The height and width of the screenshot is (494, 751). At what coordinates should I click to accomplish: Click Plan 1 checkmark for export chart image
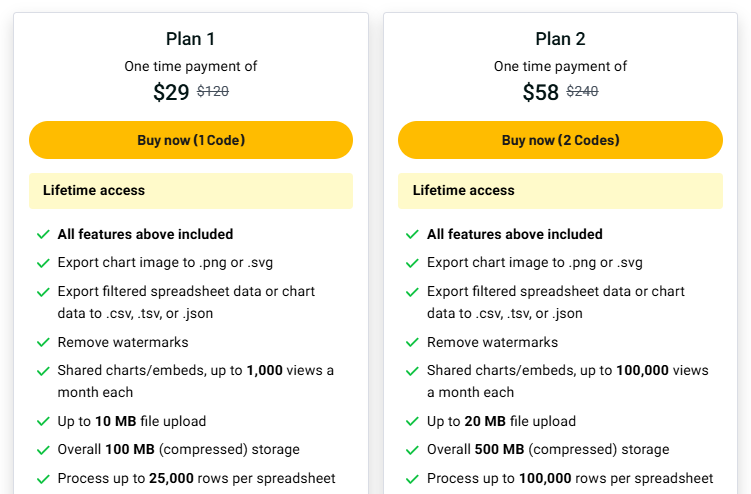(x=43, y=264)
